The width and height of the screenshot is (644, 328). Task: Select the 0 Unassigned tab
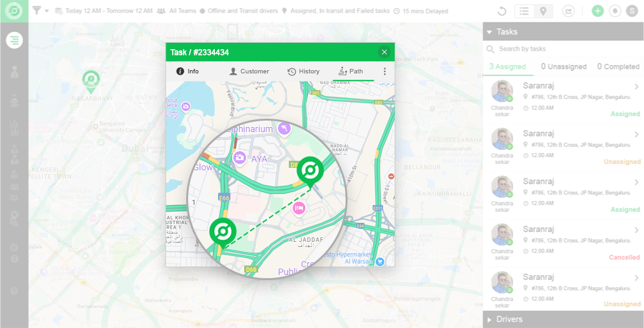(x=564, y=66)
